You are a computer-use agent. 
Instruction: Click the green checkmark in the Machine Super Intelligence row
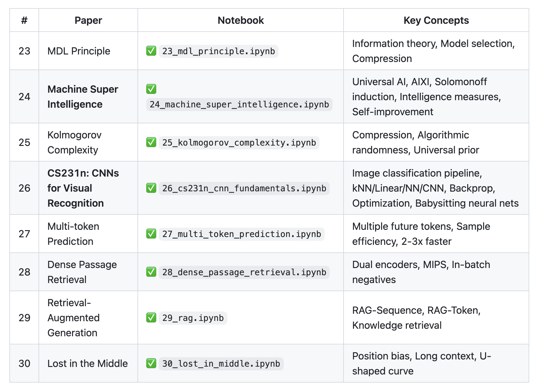click(x=151, y=89)
